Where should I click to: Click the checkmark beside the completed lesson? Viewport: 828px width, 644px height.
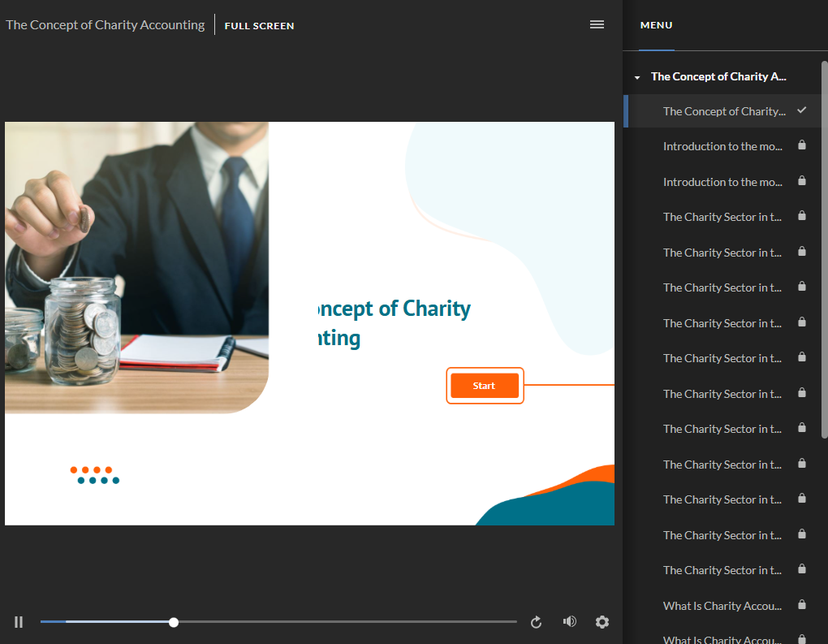coord(801,110)
